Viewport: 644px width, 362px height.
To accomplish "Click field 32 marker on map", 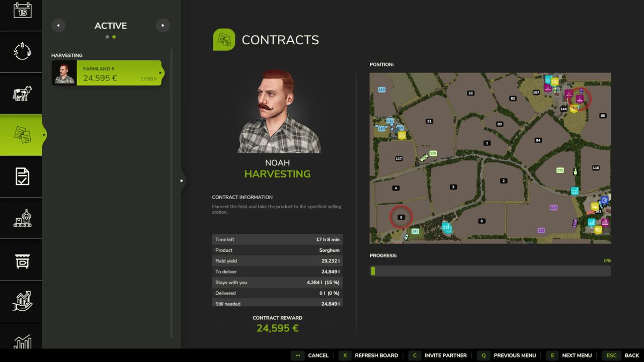I will pos(470,93).
